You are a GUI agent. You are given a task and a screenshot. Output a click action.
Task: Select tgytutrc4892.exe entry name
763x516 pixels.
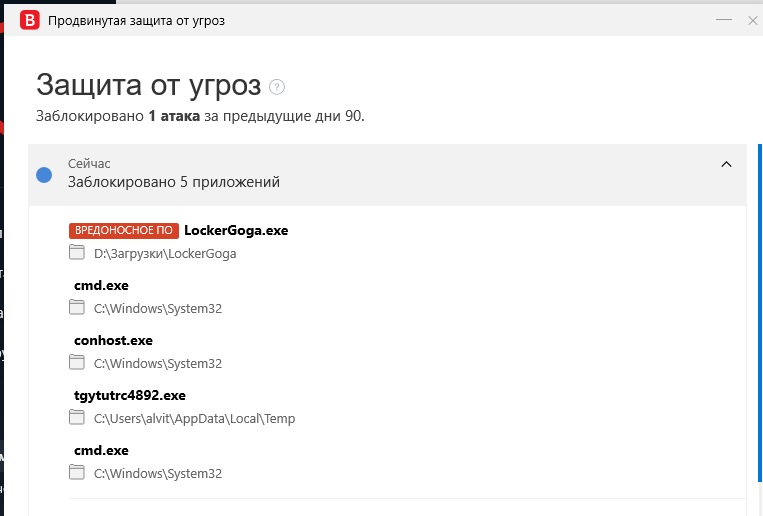(130, 395)
